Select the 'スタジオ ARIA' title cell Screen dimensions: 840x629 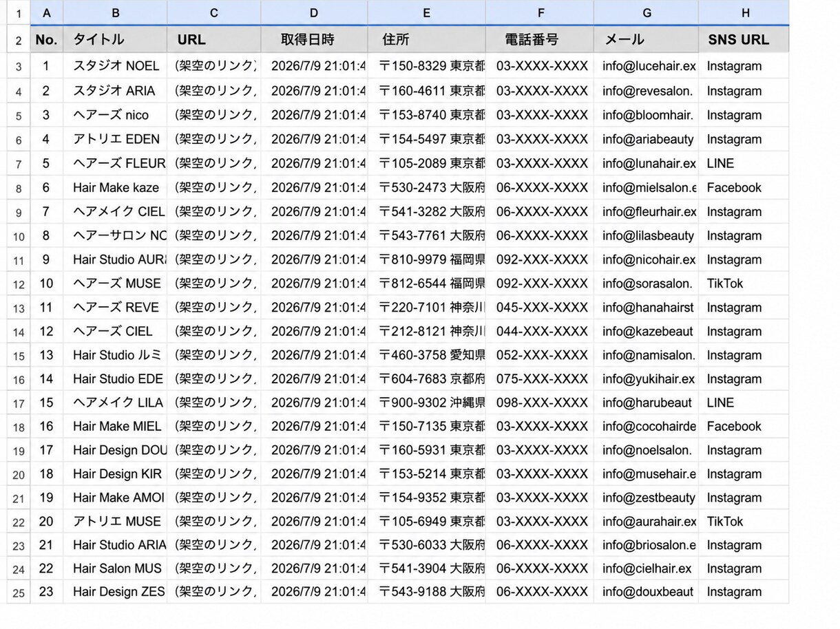pyautogui.click(x=115, y=91)
